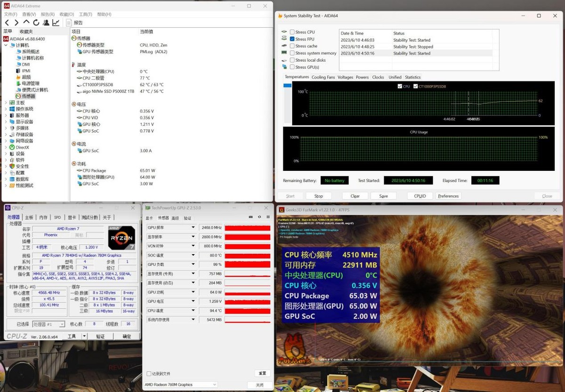Click the CPUID button
The height and width of the screenshot is (392, 565).
click(420, 196)
